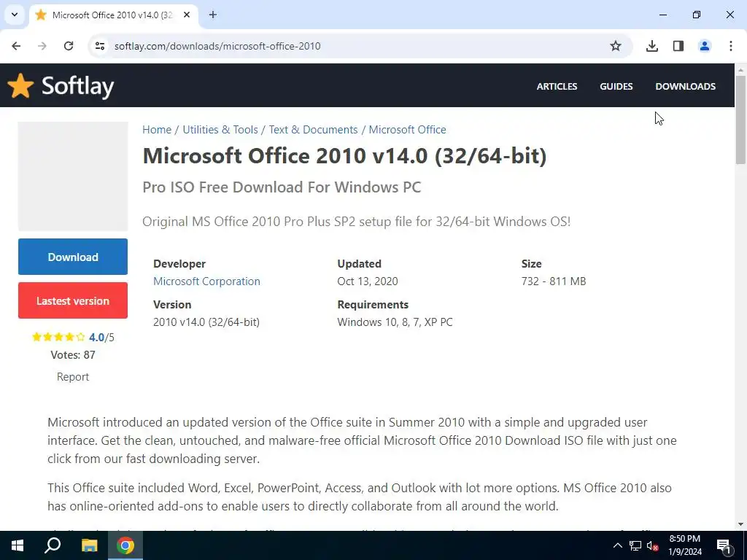
Task: Click the 732 - 811 MB size value
Action: [554, 281]
